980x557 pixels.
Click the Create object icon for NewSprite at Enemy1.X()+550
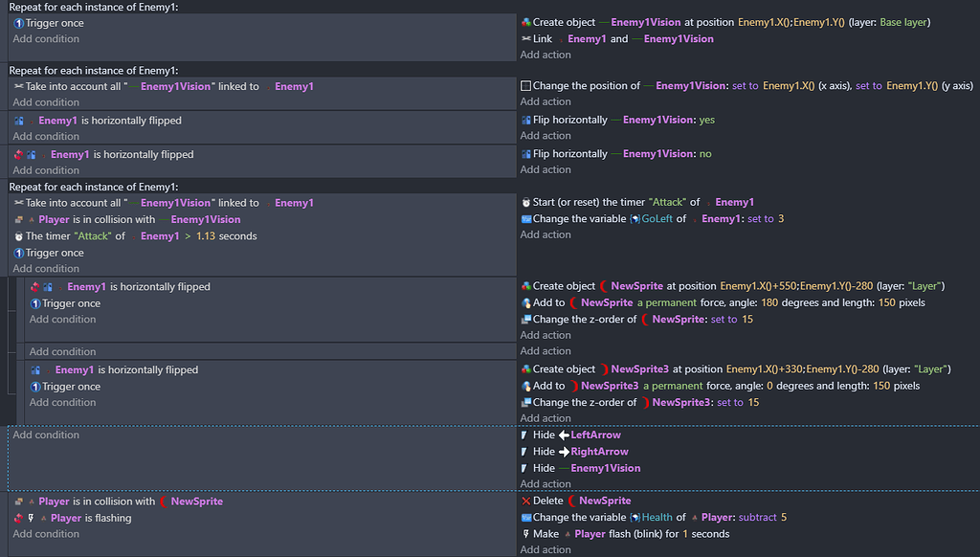point(526,286)
